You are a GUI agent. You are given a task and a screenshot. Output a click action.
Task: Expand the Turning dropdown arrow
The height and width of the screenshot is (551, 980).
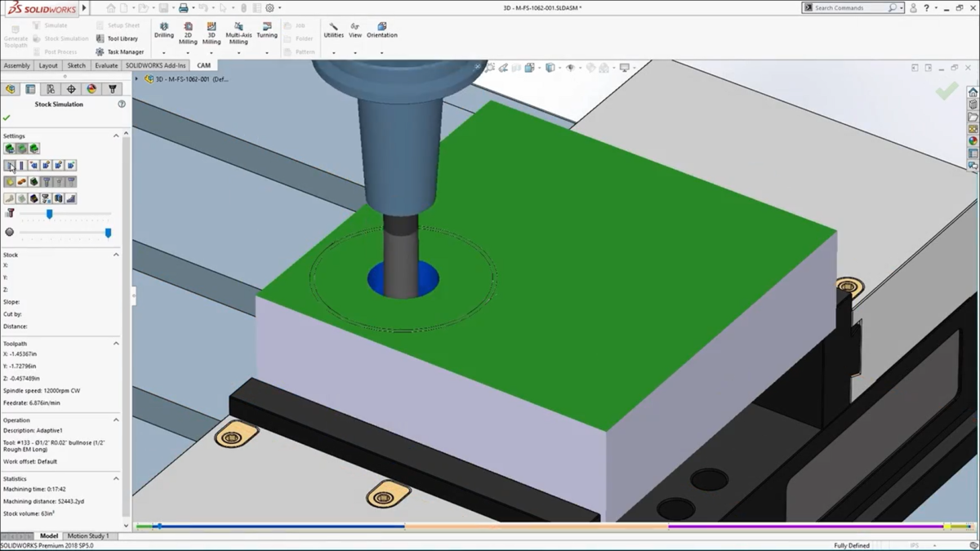coord(267,53)
